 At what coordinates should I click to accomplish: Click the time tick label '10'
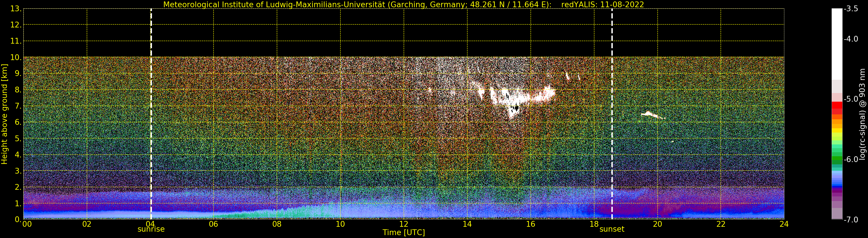coord(340,224)
